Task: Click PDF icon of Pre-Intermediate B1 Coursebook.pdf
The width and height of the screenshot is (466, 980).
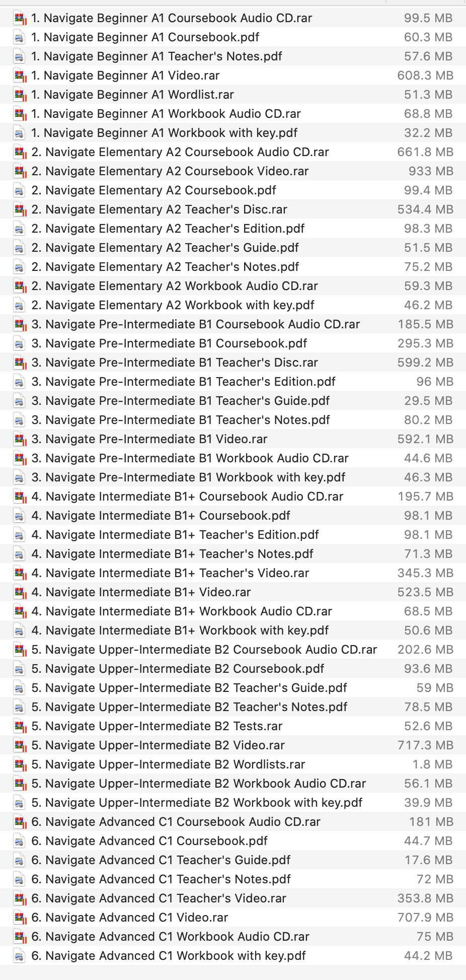Action: [x=19, y=344]
